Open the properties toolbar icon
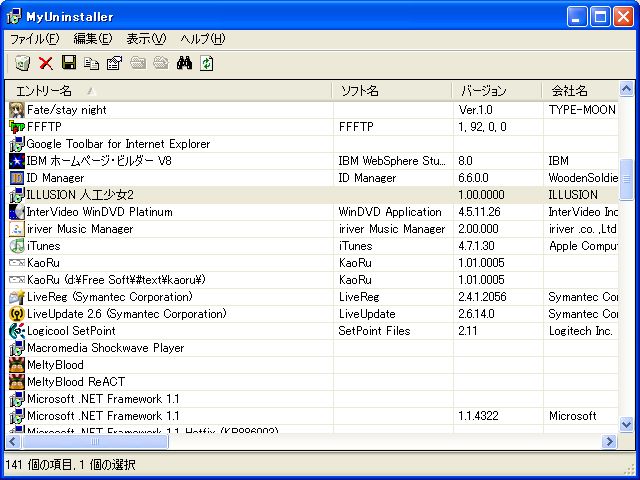Viewport: 640px width, 480px height. tap(114, 63)
